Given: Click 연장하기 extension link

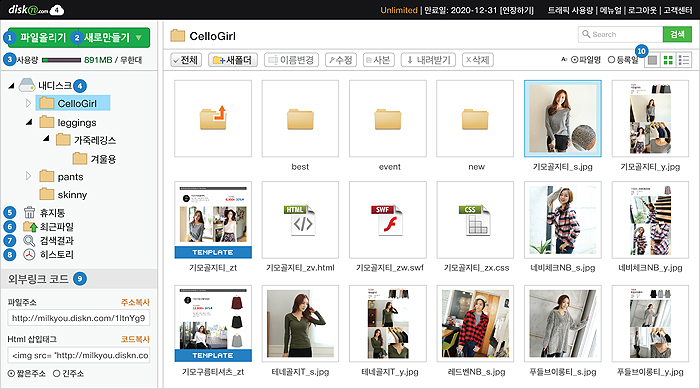Looking at the screenshot, I should [x=517, y=10].
